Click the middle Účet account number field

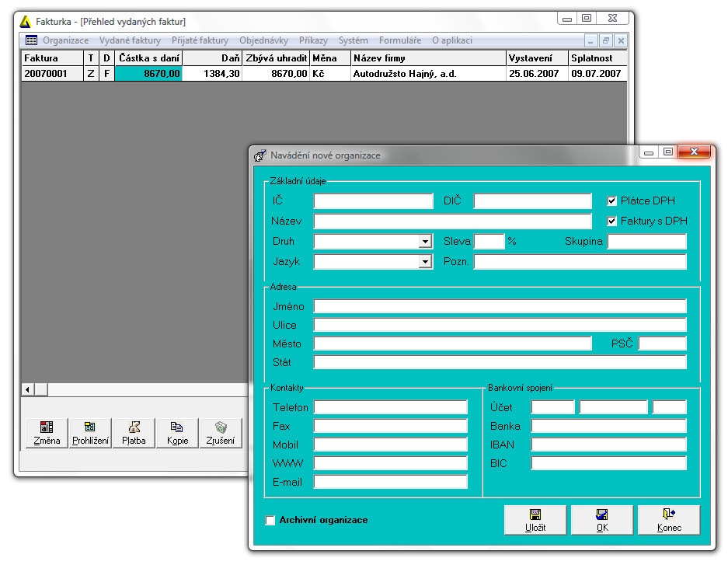(613, 407)
